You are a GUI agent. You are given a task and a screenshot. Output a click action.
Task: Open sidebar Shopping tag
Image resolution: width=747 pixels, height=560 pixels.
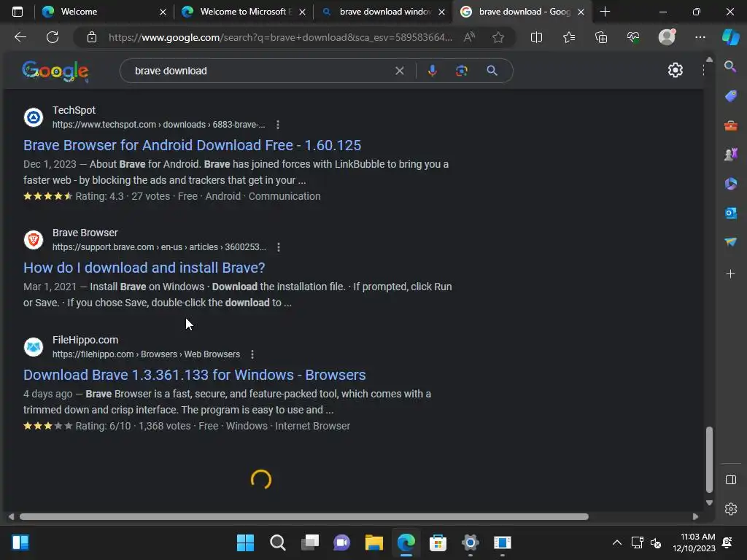tap(730, 96)
